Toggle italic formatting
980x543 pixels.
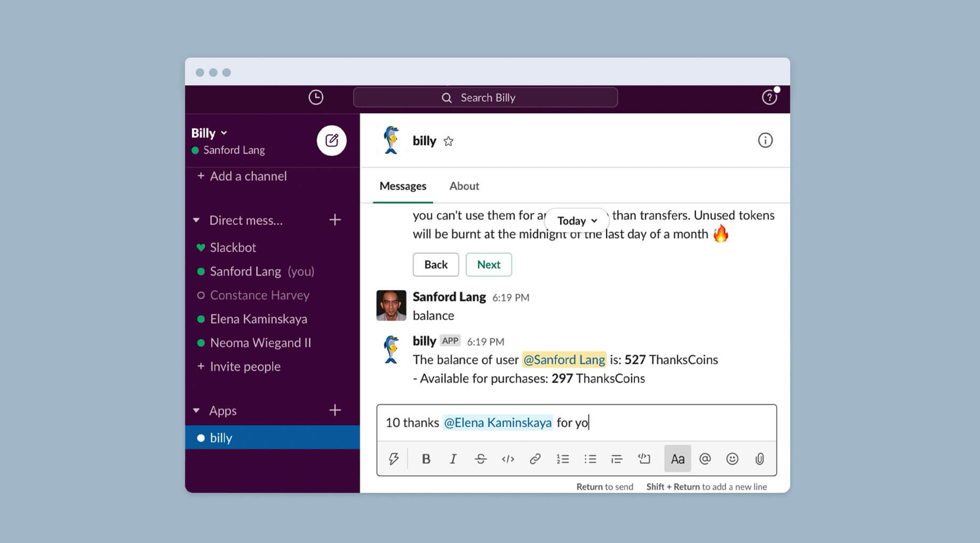tap(453, 459)
